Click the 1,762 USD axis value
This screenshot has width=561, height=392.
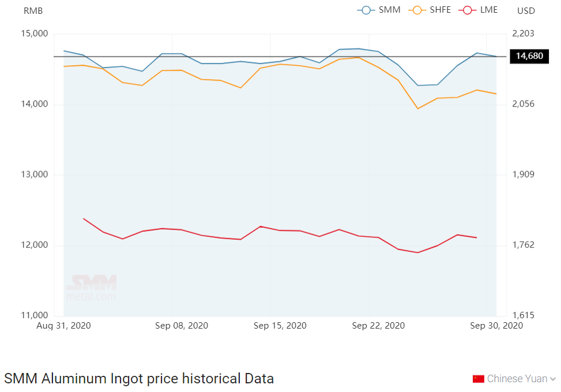tap(523, 245)
